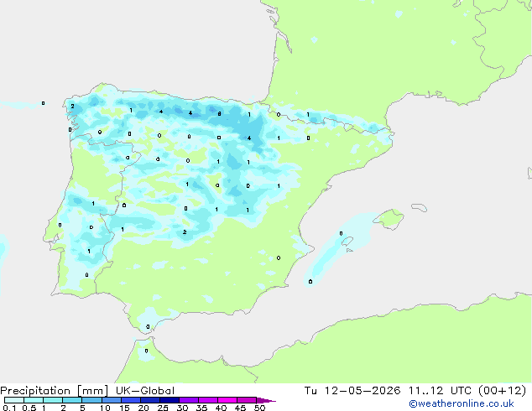Viewport: 532px width, 411px height.
Task: Click the 40–45 mm bright magenta legend swatch
Action: pyautogui.click(x=227, y=400)
